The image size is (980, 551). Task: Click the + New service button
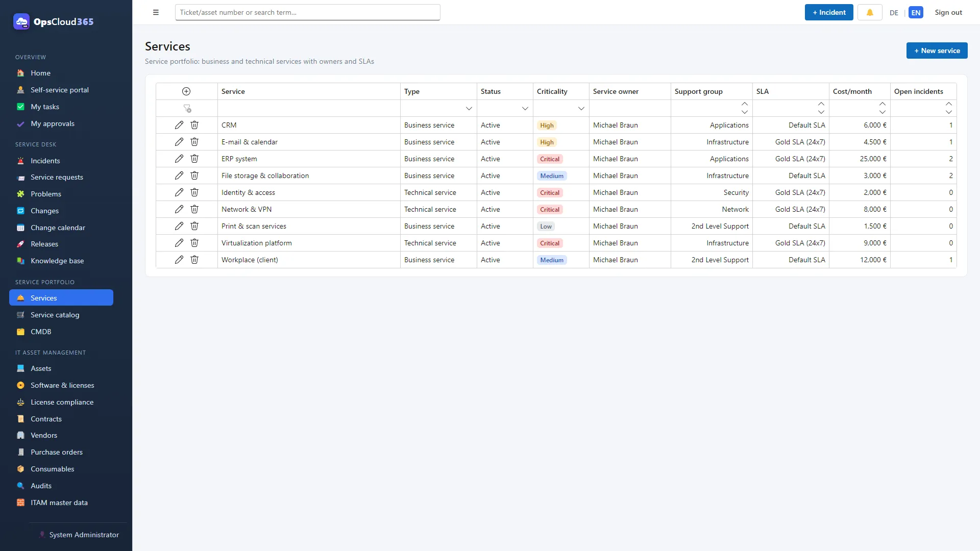click(937, 51)
